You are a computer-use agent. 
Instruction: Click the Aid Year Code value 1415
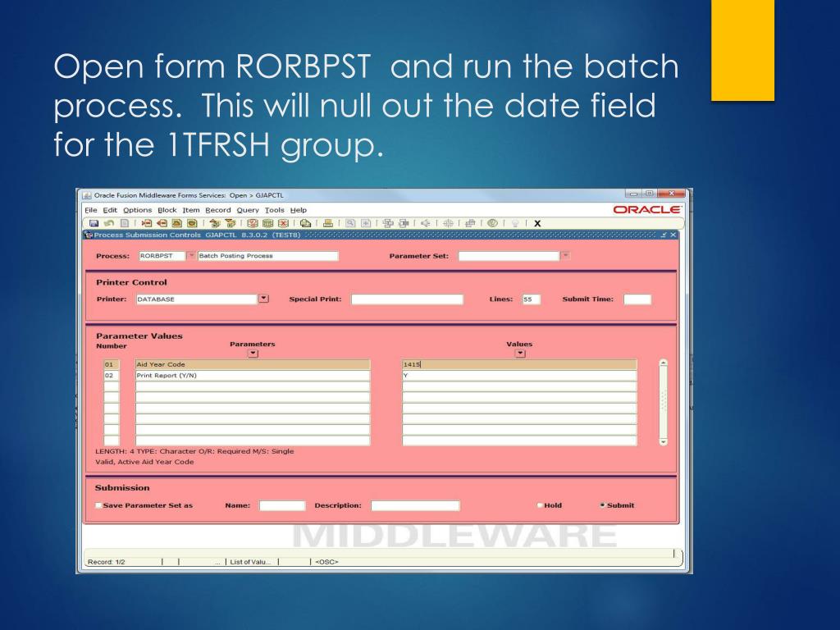519,364
